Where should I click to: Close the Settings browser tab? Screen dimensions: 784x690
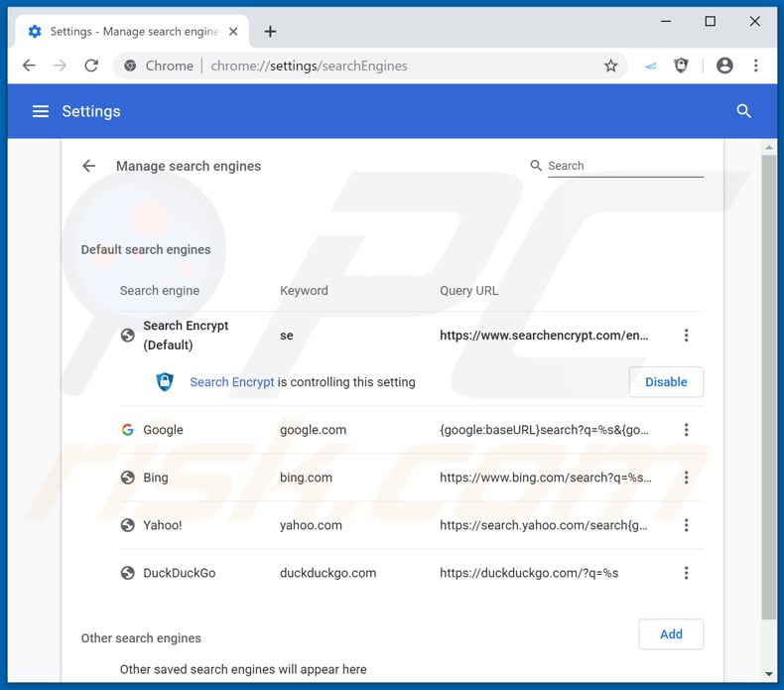[x=233, y=32]
